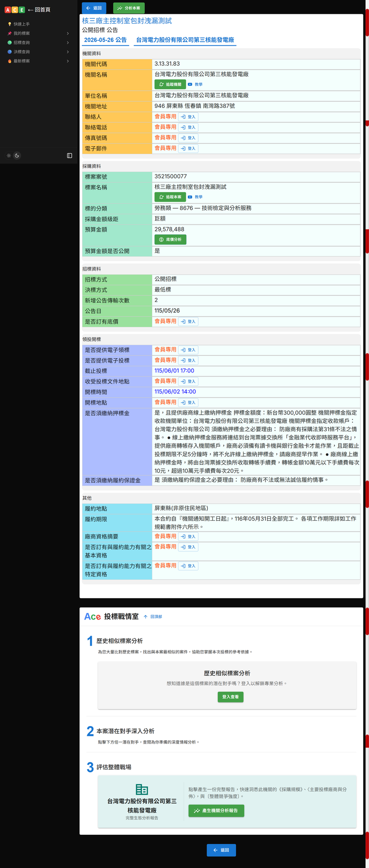This screenshot has height=868, width=369.
Task: Click 登入 in the 收受投標文件地點 row
Action: point(188,381)
